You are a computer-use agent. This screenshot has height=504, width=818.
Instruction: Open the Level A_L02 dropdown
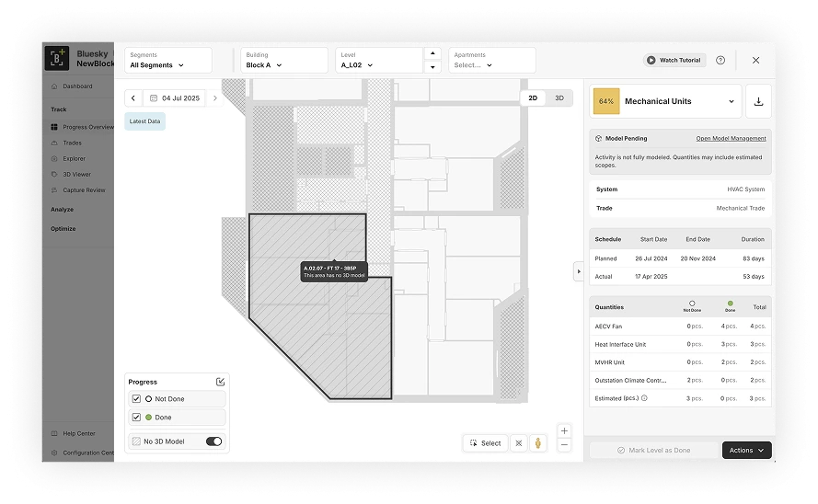click(379, 61)
